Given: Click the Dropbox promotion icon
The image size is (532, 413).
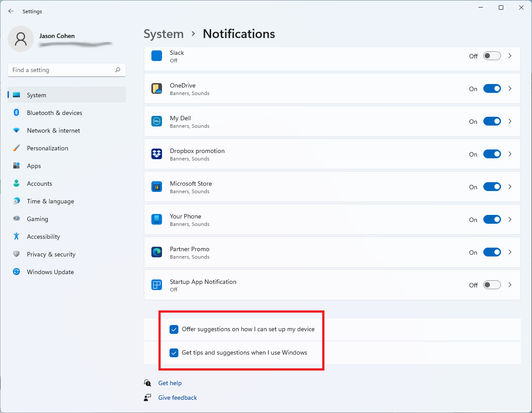Looking at the screenshot, I should click(x=157, y=154).
